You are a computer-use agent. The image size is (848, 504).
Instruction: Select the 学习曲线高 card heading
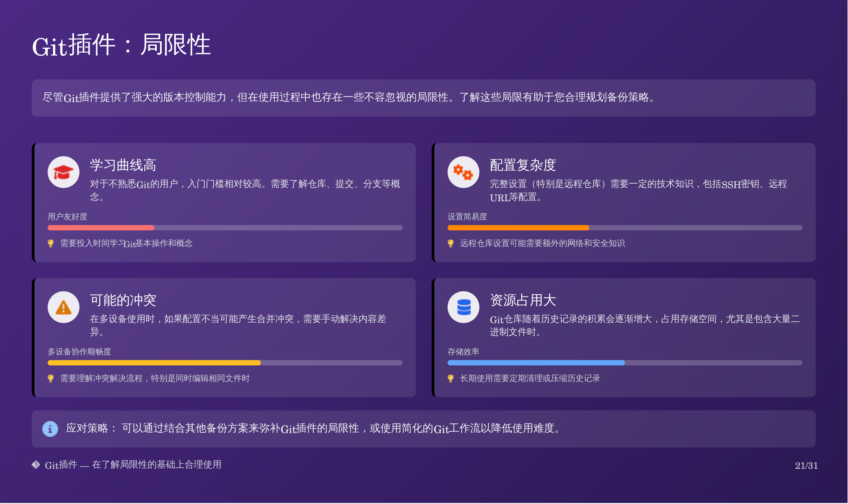[x=123, y=165]
